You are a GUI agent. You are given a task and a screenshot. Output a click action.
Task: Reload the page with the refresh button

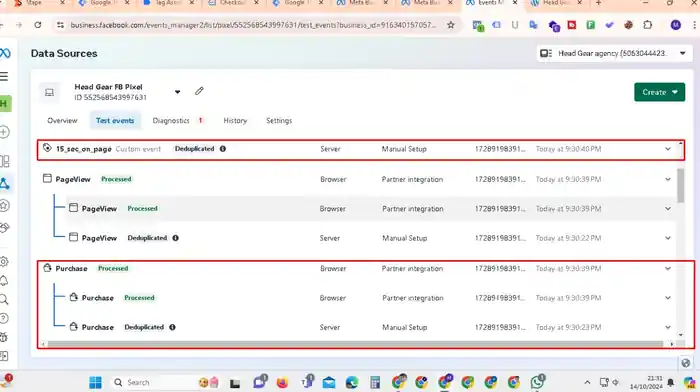pyautogui.click(x=38, y=25)
